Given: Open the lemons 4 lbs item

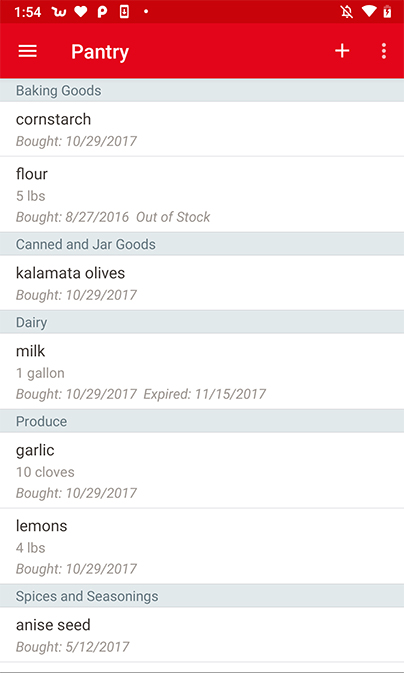Looking at the screenshot, I should click(202, 546).
